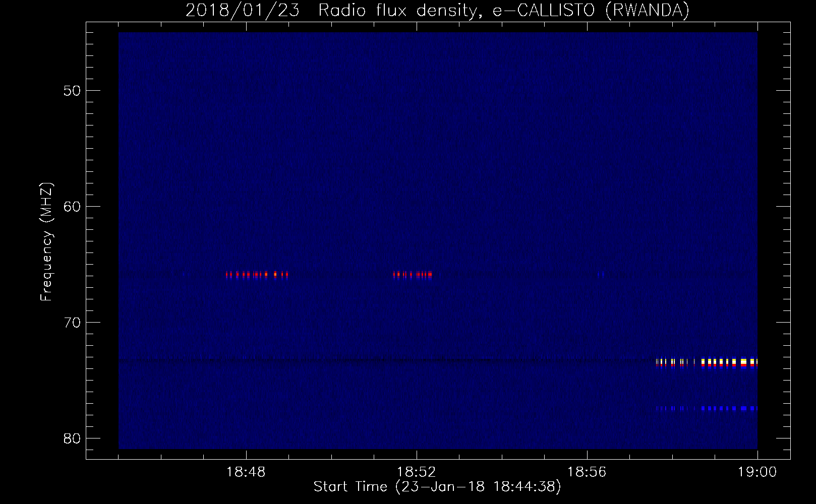Click the 18:56 time tick label
The image size is (816, 504).
(587, 472)
